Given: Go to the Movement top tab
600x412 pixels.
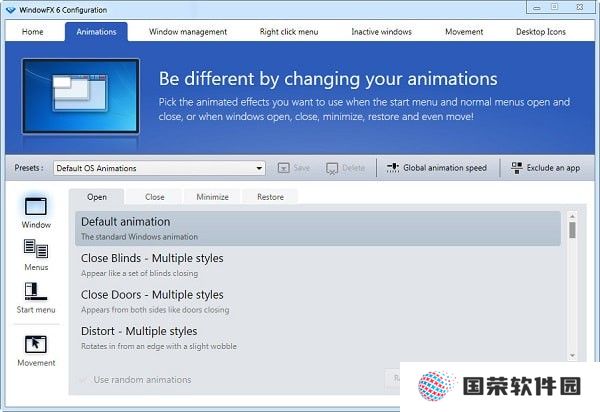Looking at the screenshot, I should (x=464, y=32).
